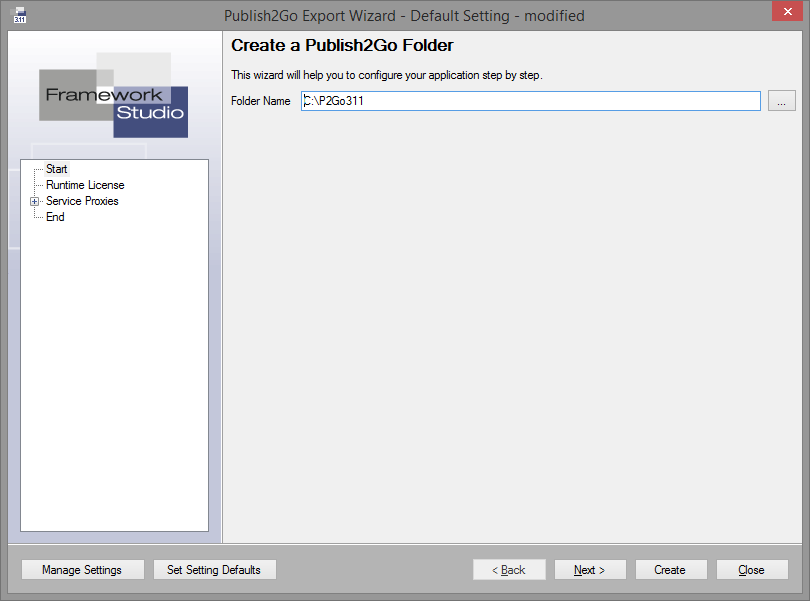Screen dimensions: 810x601
Task: Select the Runtime License step
Action: point(85,185)
